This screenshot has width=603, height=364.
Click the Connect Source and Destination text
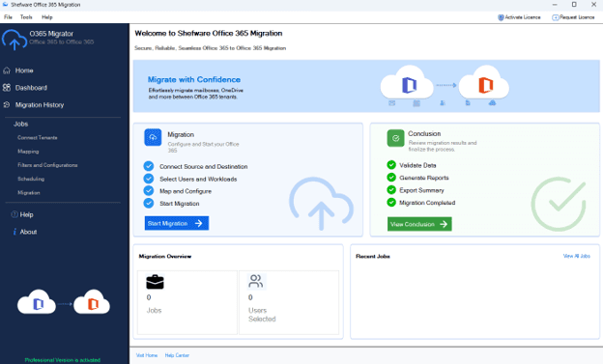[204, 167]
